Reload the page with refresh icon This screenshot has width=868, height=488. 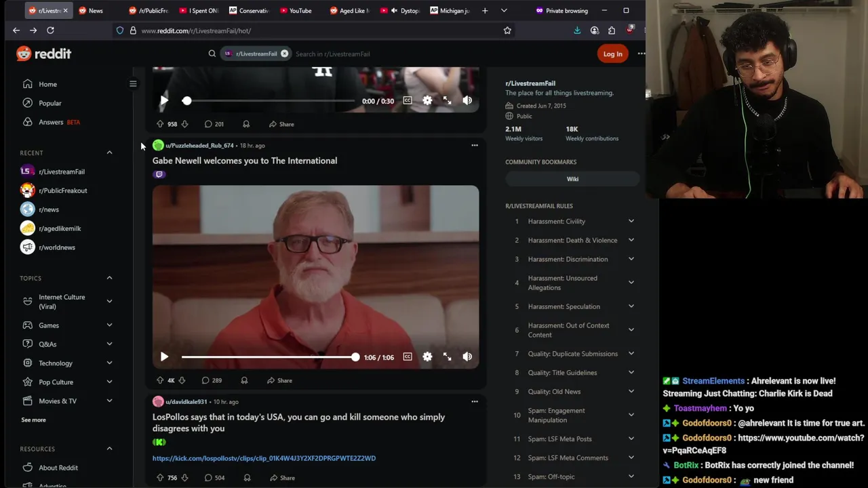pyautogui.click(x=50, y=30)
